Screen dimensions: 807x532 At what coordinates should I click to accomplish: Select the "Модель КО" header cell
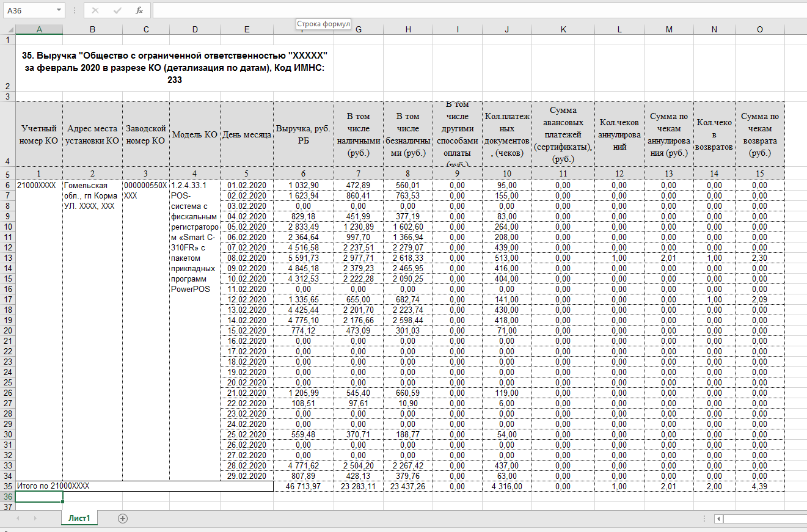tap(195, 134)
